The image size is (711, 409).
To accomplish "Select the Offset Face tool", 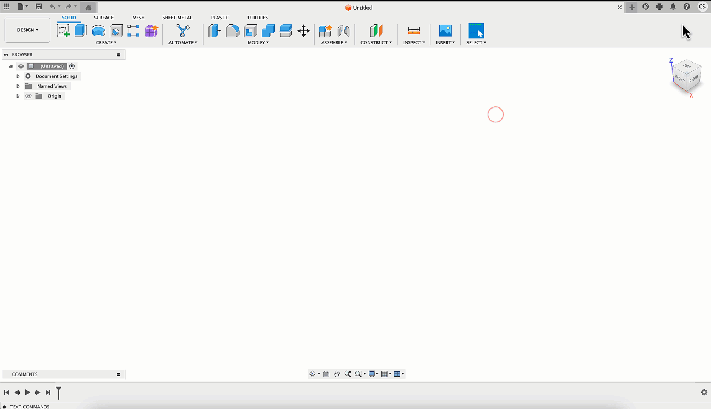I will click(286, 31).
